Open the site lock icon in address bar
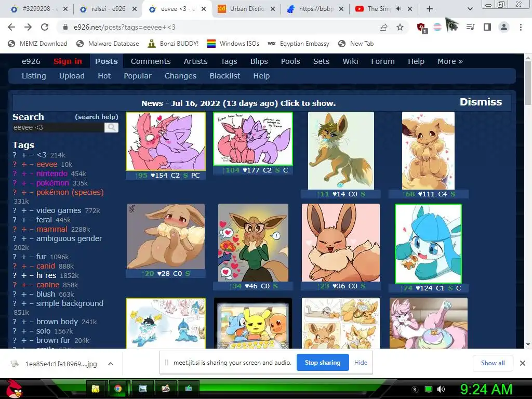This screenshot has width=532, height=399. pos(65,27)
